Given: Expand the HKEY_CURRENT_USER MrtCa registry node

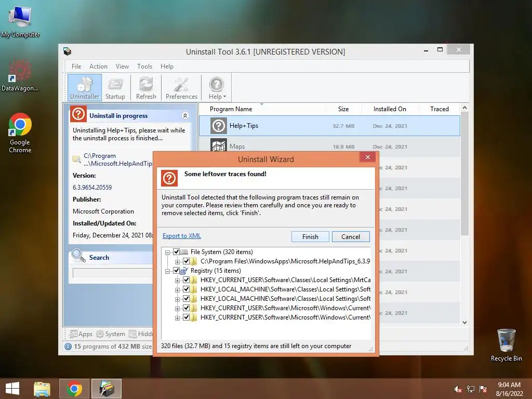Looking at the screenshot, I should pyautogui.click(x=178, y=280).
